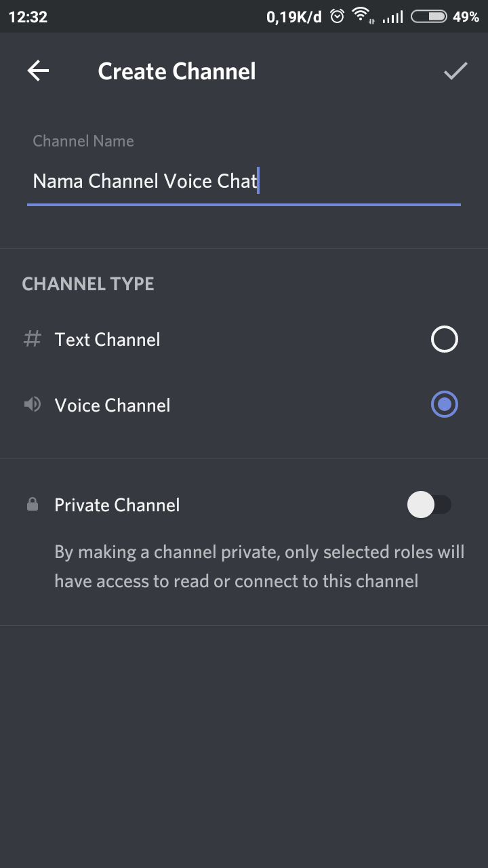The width and height of the screenshot is (488, 868).
Task: Tap the battery icon in status bar
Action: [x=428, y=16]
